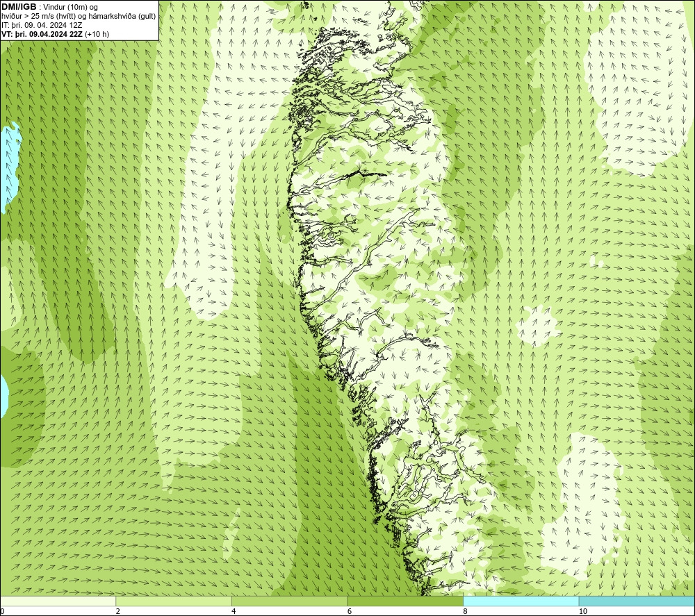This screenshot has height=616, width=695.
Task: Click the 'IT: þri. 09. 04. 2024 12Z' line
Action: pos(42,25)
